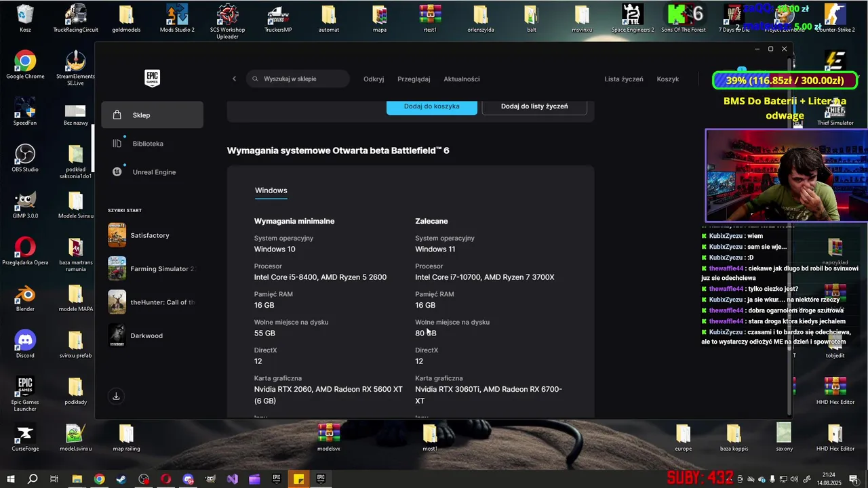Launch Mods Studio 2 desktop icon
Screen dimensions: 868x488
point(177,18)
